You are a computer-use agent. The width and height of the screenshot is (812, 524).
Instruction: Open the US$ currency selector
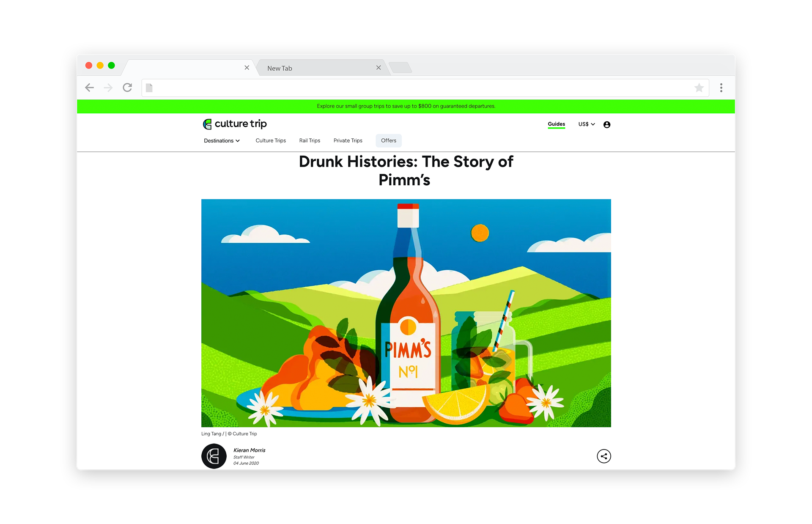[x=586, y=124]
